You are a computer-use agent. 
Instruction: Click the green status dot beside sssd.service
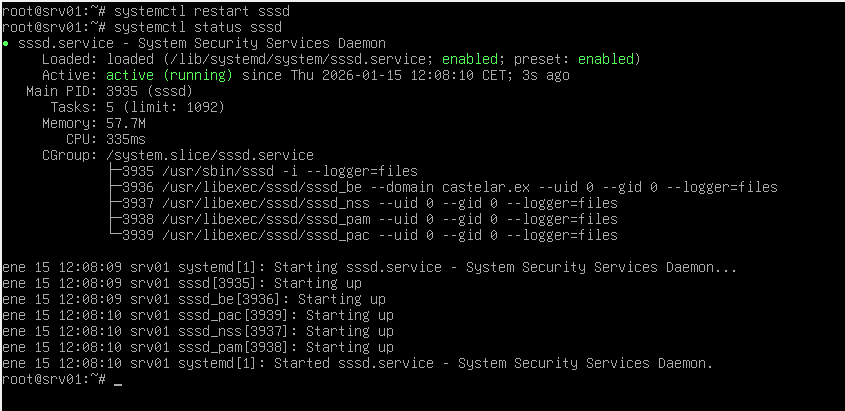pyautogui.click(x=7, y=44)
